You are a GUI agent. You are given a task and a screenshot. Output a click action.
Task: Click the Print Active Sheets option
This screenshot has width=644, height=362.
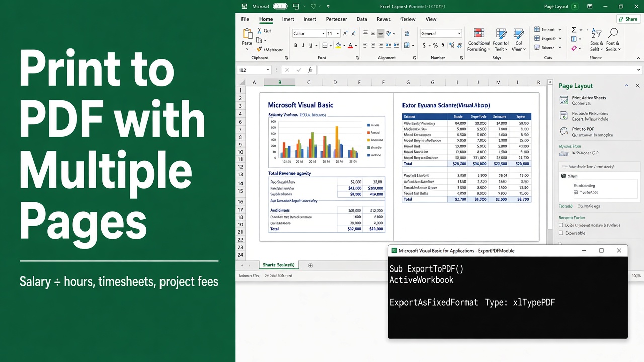589,98
